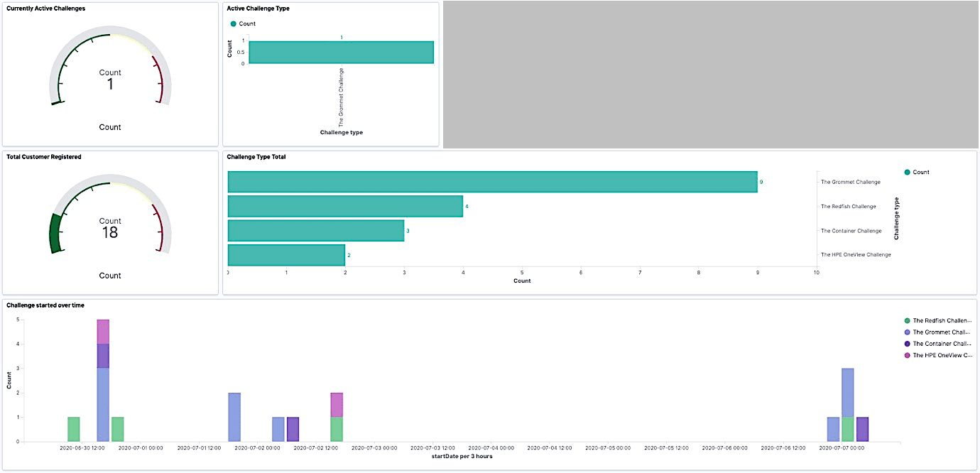Click 'The Redfish Challenge' axis label
The height and width of the screenshot is (473, 980).
849,207
